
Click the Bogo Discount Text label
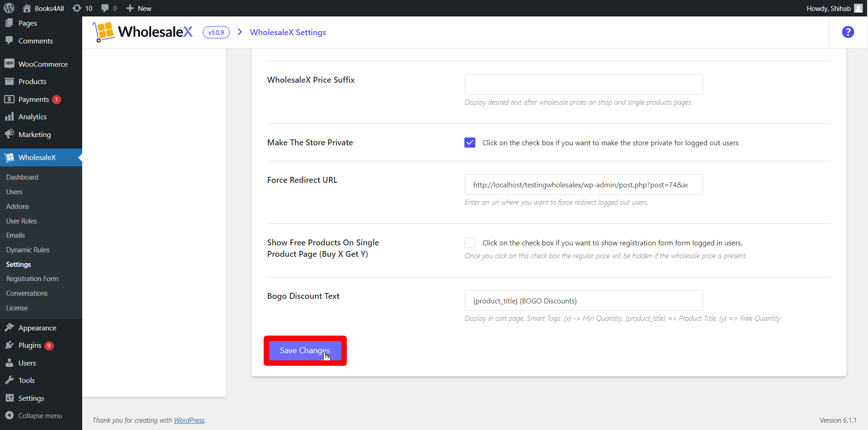303,296
